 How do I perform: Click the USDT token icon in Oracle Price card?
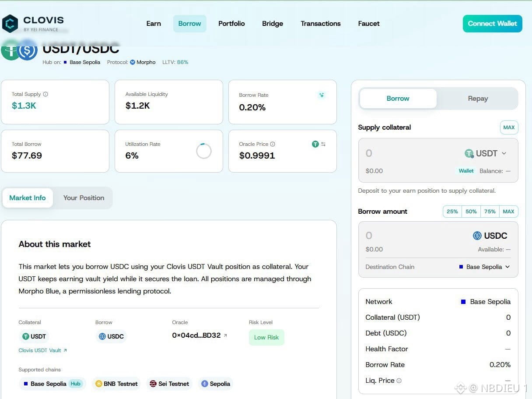[x=315, y=144]
